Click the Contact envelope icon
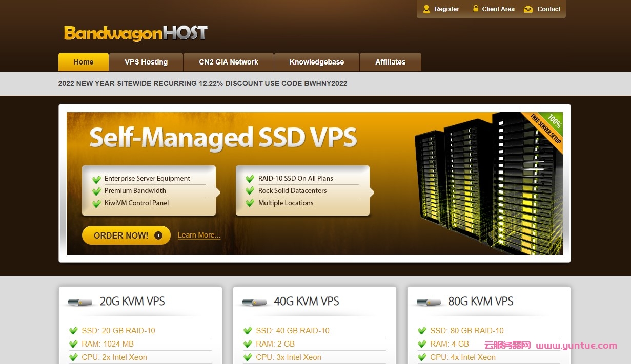631x364 pixels. pos(527,9)
